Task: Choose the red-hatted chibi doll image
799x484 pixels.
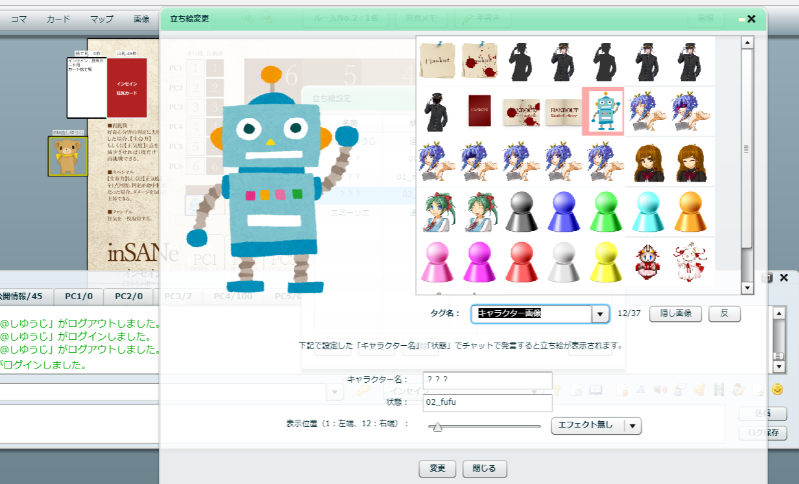Action: coord(648,262)
